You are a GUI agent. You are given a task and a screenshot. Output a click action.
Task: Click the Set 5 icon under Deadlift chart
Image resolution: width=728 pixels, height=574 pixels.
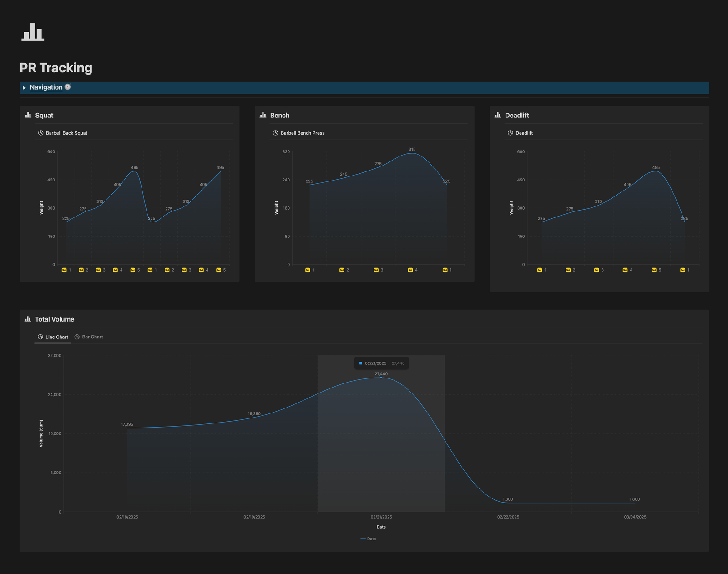tap(654, 270)
